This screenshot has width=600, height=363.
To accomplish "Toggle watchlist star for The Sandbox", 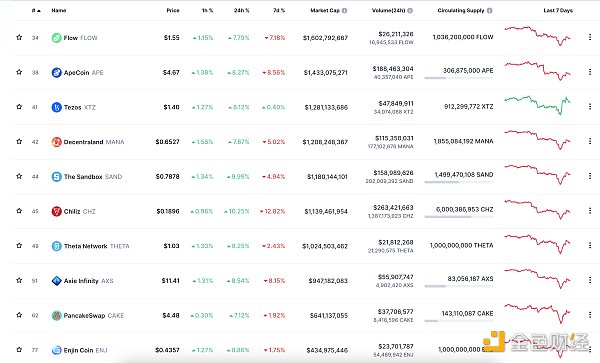I will pyautogui.click(x=19, y=176).
